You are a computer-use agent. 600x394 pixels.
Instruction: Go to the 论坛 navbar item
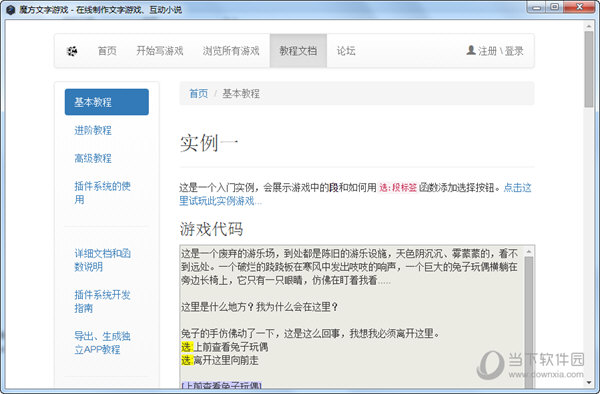click(346, 51)
